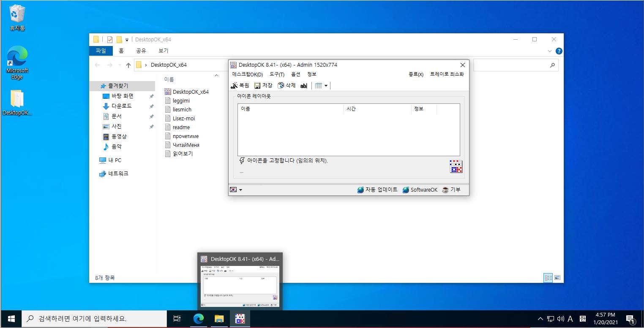Click 트레이로 최소화 to minimize to tray

click(x=447, y=73)
